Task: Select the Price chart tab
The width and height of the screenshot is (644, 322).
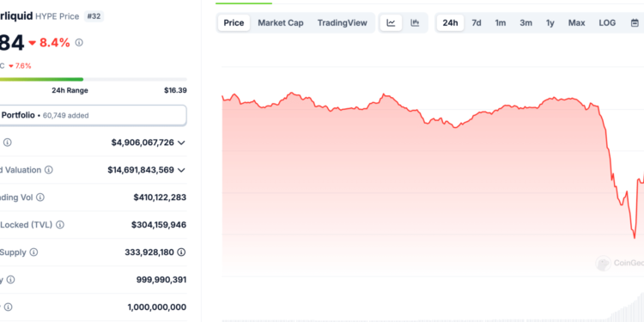Action: 234,23
